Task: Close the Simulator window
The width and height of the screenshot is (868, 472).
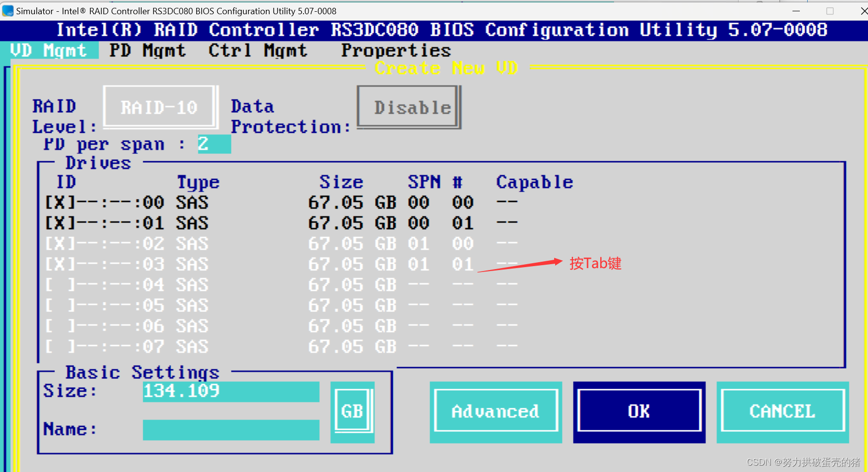Action: coord(863,10)
